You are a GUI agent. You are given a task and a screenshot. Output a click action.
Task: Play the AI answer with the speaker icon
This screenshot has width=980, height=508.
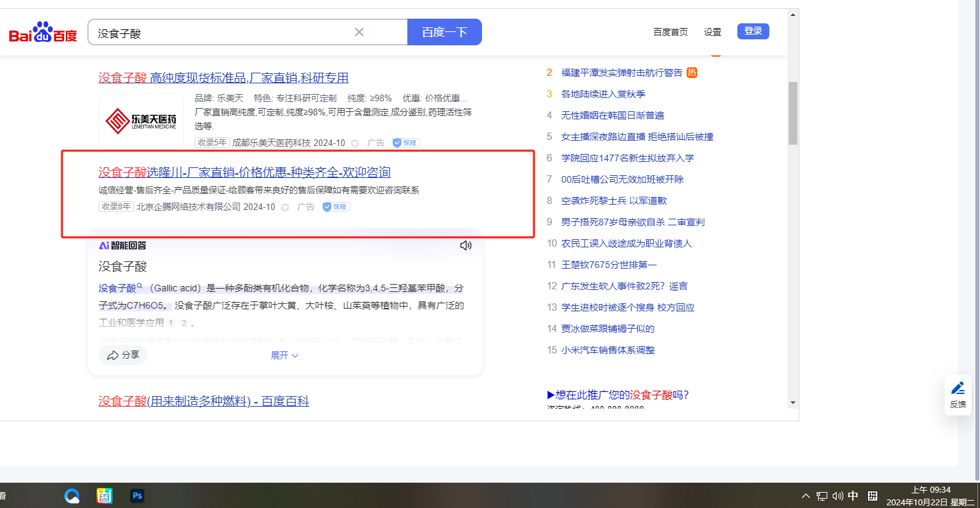[x=465, y=245]
